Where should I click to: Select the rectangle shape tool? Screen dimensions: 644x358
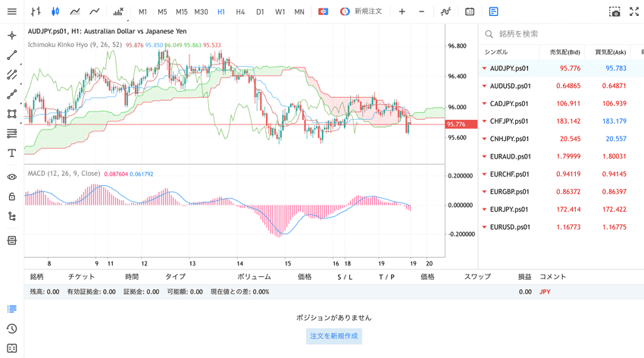tap(12, 114)
